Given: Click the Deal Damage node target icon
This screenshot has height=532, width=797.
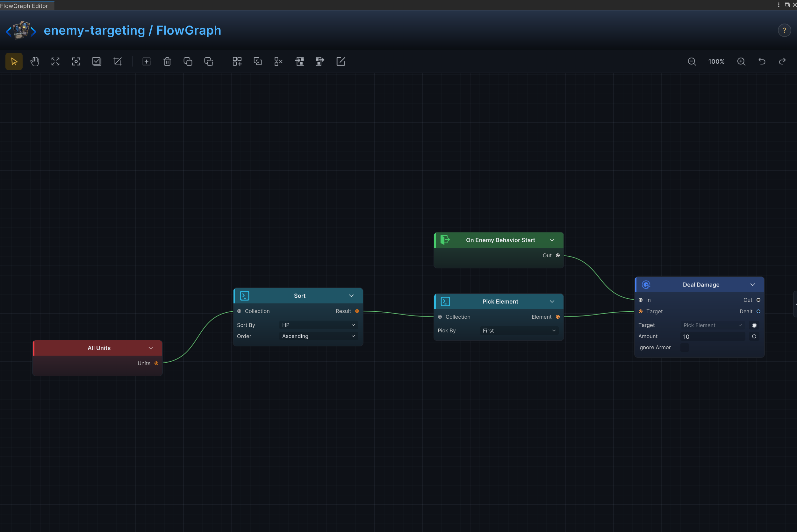Looking at the screenshot, I should [646, 285].
